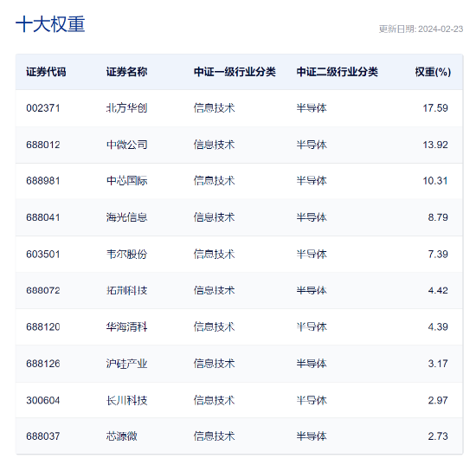This screenshot has height=465, width=476.
Task: Click 沪硅产业 stock name
Action: tap(126, 364)
